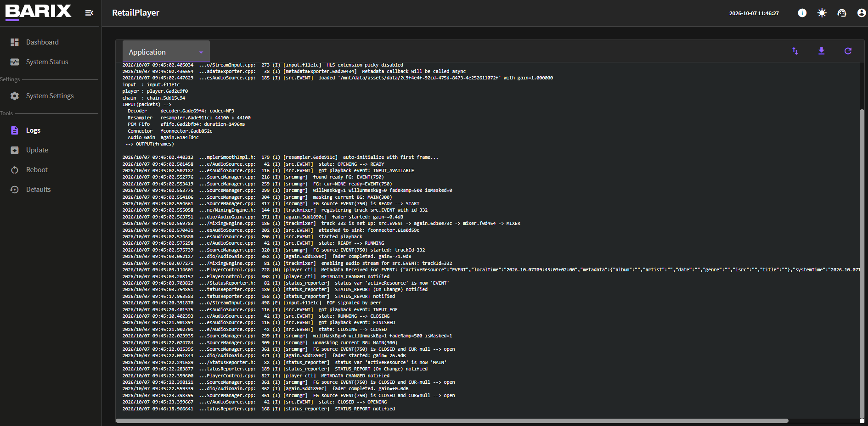Click the horizontal log scrollbar
The image size is (868, 426).
[x=452, y=420]
